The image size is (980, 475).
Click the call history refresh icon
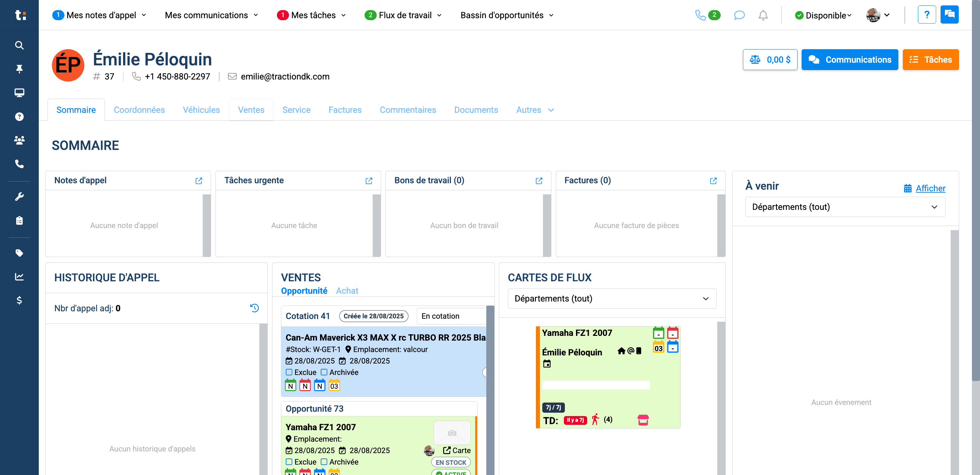(254, 308)
